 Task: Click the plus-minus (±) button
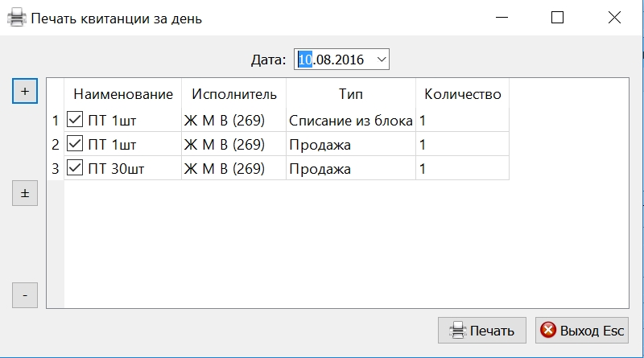point(25,193)
